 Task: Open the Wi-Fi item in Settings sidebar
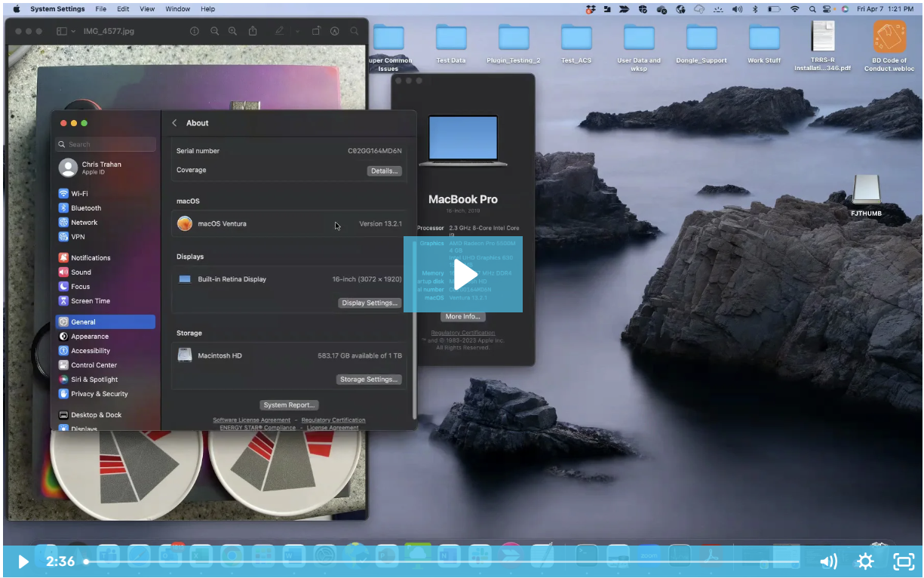tap(79, 193)
